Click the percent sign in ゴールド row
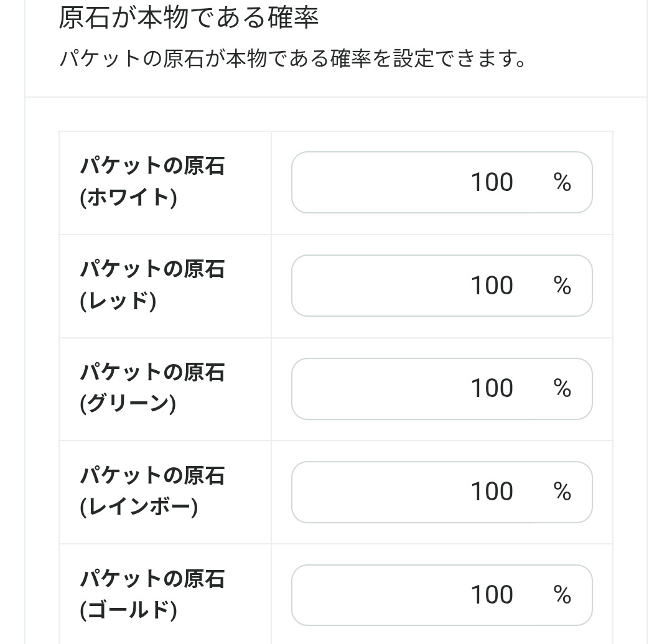Image resolution: width=672 pixels, height=644 pixels. pyautogui.click(x=562, y=595)
